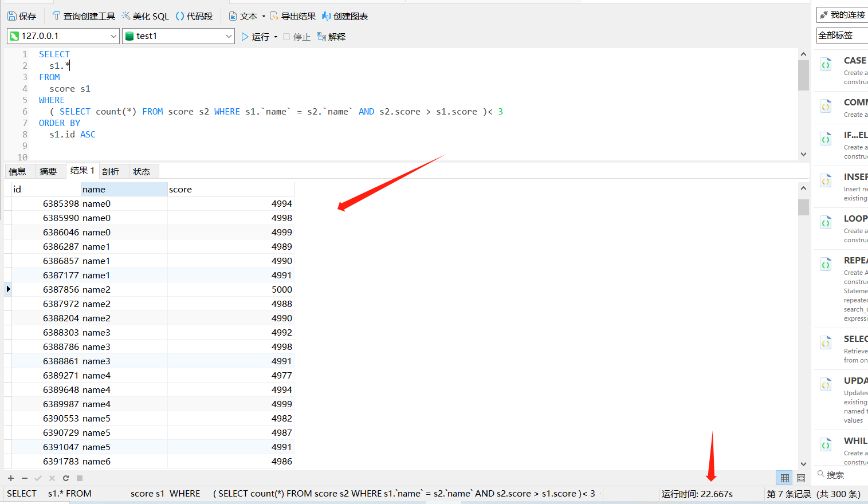Click the SQL editor scroll-up arrow

[803, 54]
